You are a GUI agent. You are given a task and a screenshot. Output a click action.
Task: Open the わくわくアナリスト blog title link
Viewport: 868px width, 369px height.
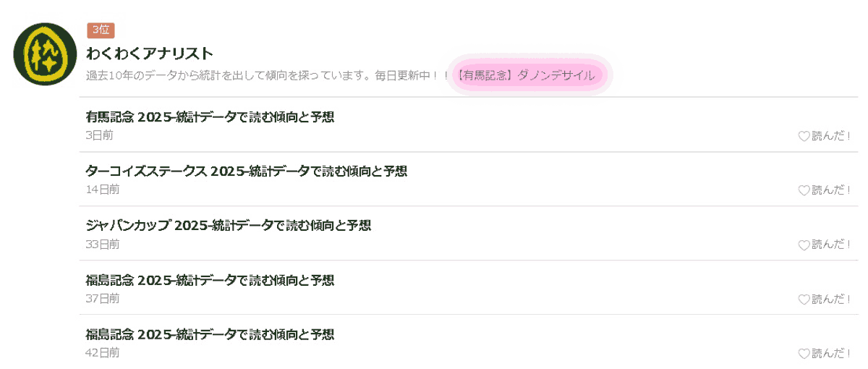150,53
